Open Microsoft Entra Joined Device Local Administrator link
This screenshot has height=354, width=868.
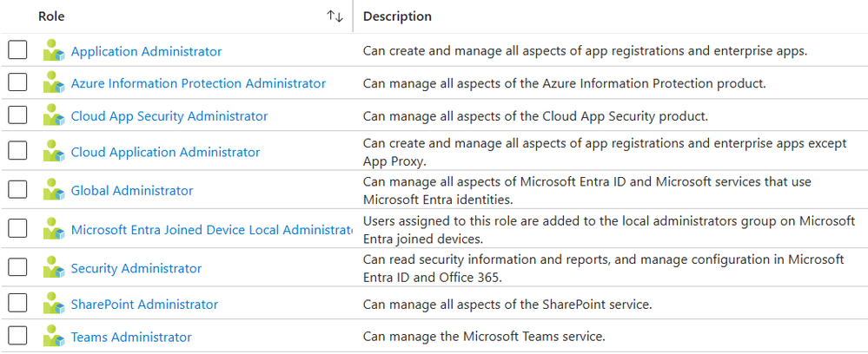point(211,230)
